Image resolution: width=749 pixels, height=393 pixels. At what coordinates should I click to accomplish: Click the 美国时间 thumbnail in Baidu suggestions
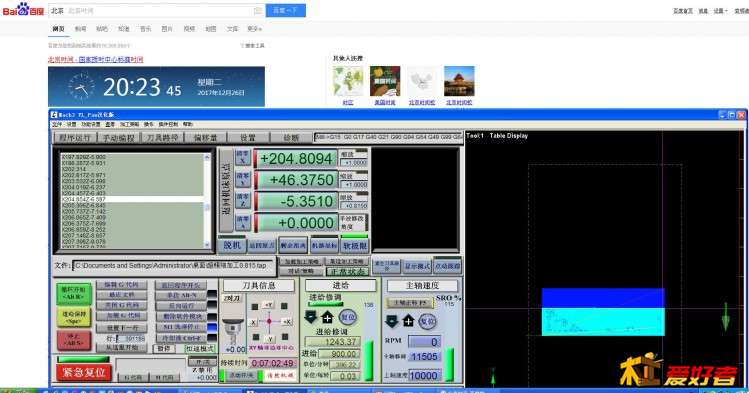[x=385, y=81]
